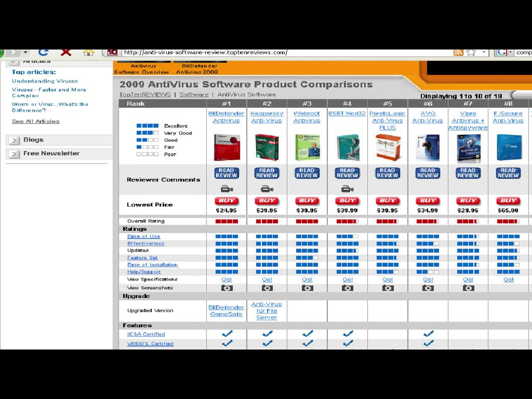Open the Help/Support rating link
Screen dimensions: 532x399
tap(144, 272)
